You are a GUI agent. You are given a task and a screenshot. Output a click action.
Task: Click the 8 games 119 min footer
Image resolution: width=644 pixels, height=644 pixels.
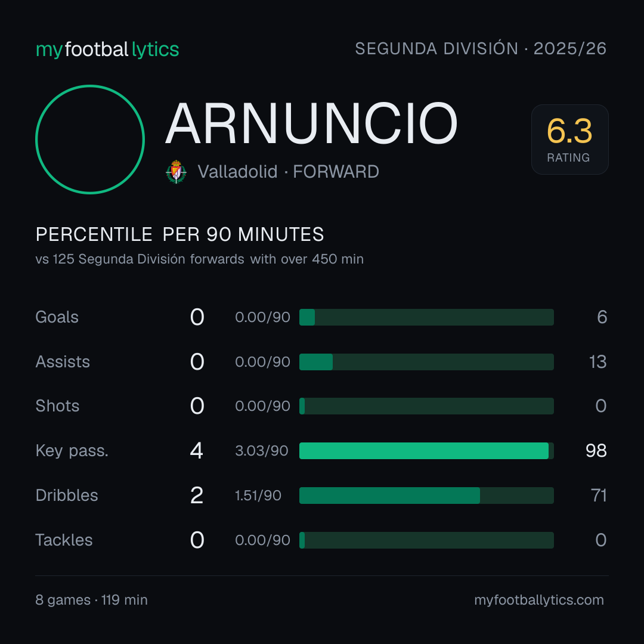pyautogui.click(x=92, y=600)
